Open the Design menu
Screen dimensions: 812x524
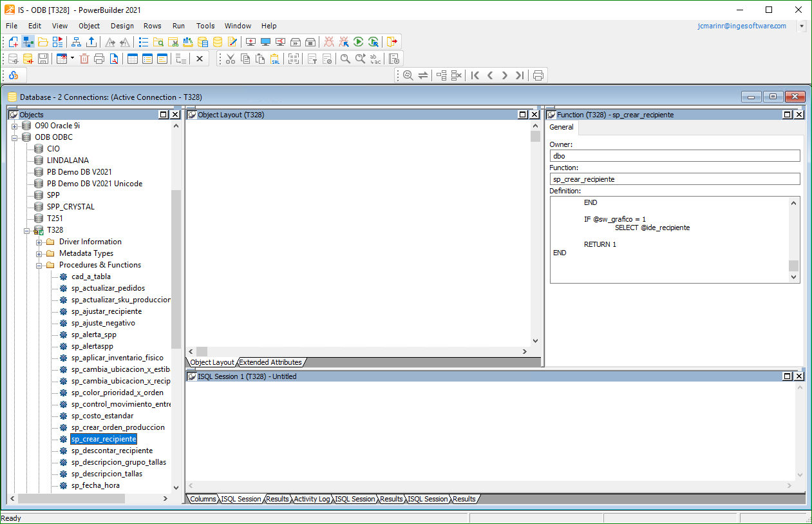[122, 26]
